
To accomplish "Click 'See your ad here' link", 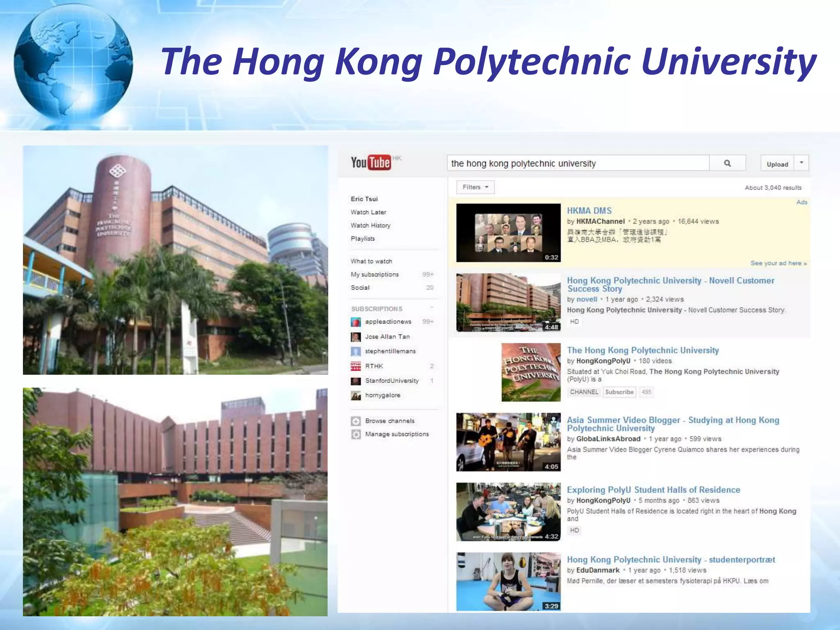I will [x=778, y=263].
